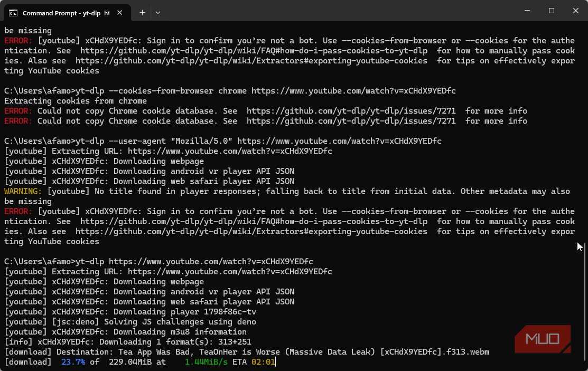Click the "Mozilla/5.0" user-agent argument
The height and width of the screenshot is (371, 588).
201,141
